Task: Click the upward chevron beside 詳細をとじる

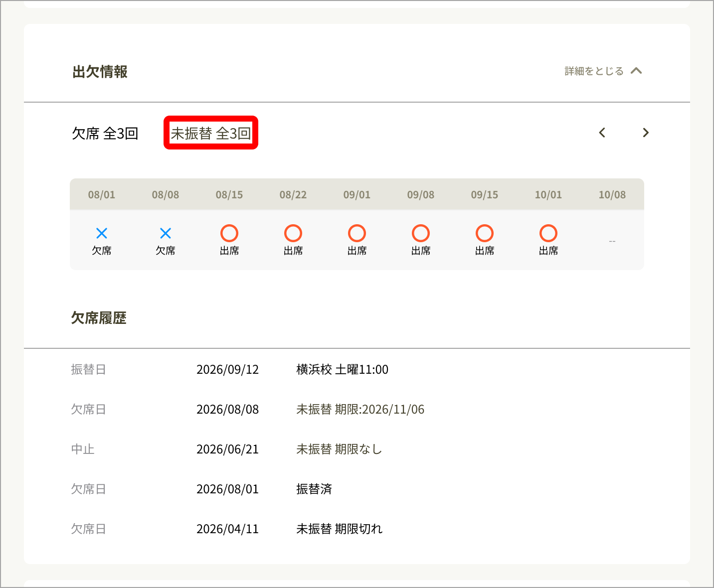Action: pos(636,71)
